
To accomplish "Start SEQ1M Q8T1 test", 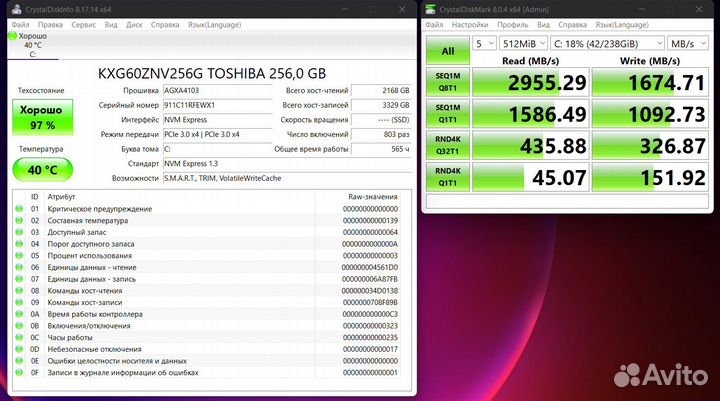I will coord(448,82).
